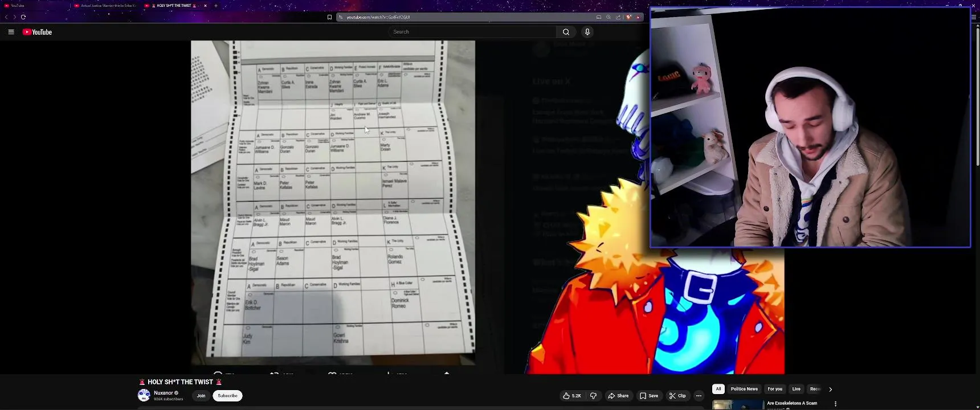Screen dimensions: 980x410
Task: Open options for Are Exoskeletons A Scam
Action: pyautogui.click(x=835, y=404)
